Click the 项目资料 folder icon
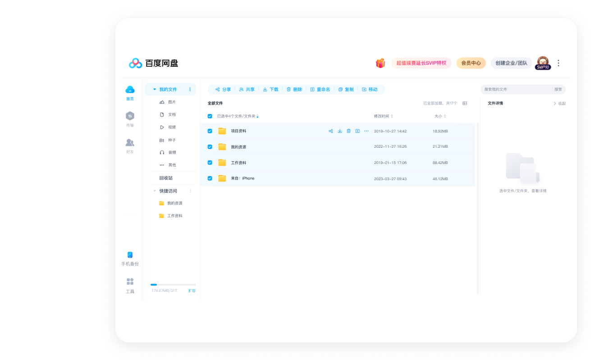The image size is (595, 364). click(x=222, y=131)
